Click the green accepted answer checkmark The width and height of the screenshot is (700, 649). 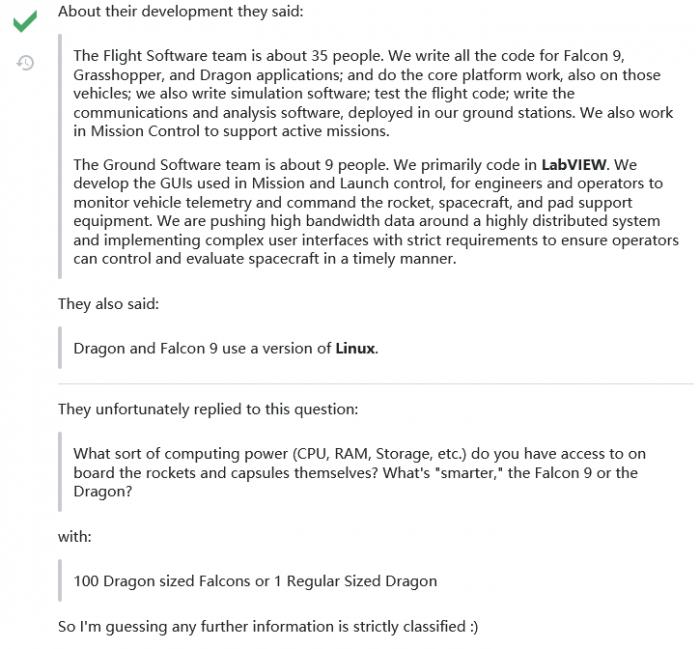(x=26, y=20)
